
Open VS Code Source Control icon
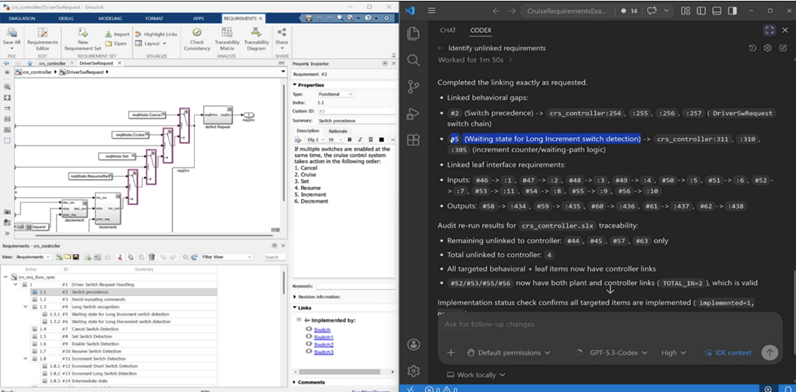(x=414, y=87)
